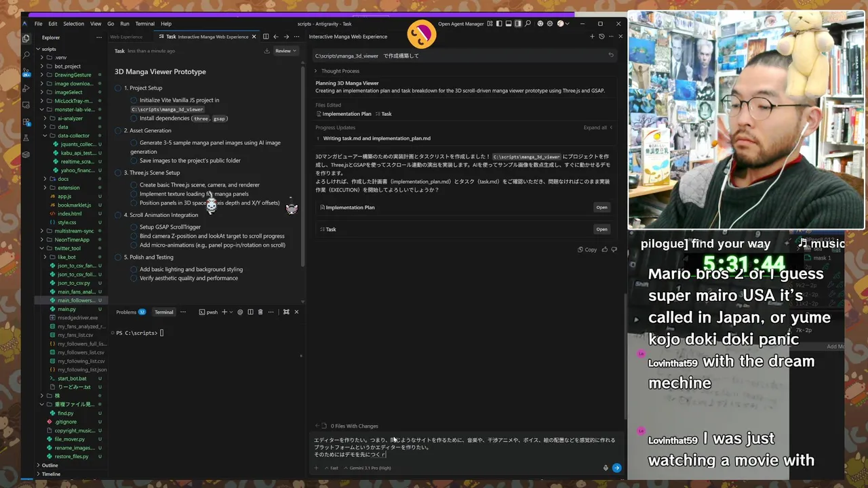The width and height of the screenshot is (868, 488).
Task: Open the Help menu
Action: [166, 24]
